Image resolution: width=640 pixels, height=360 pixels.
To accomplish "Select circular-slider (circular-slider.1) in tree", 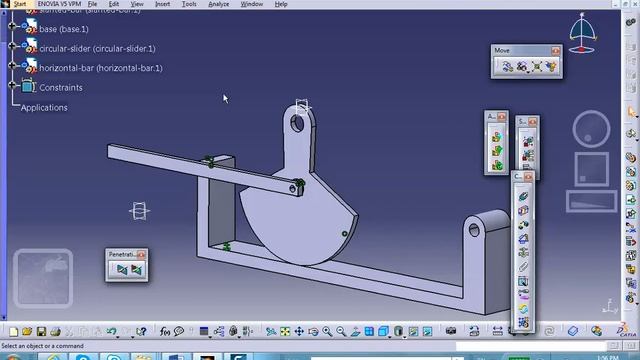I will coord(97,49).
